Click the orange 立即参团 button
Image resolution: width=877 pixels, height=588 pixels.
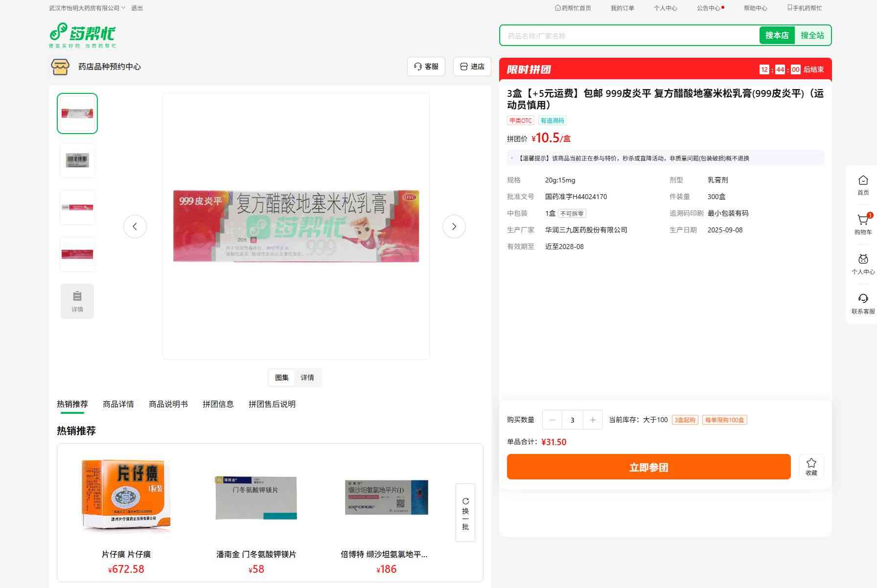click(648, 467)
